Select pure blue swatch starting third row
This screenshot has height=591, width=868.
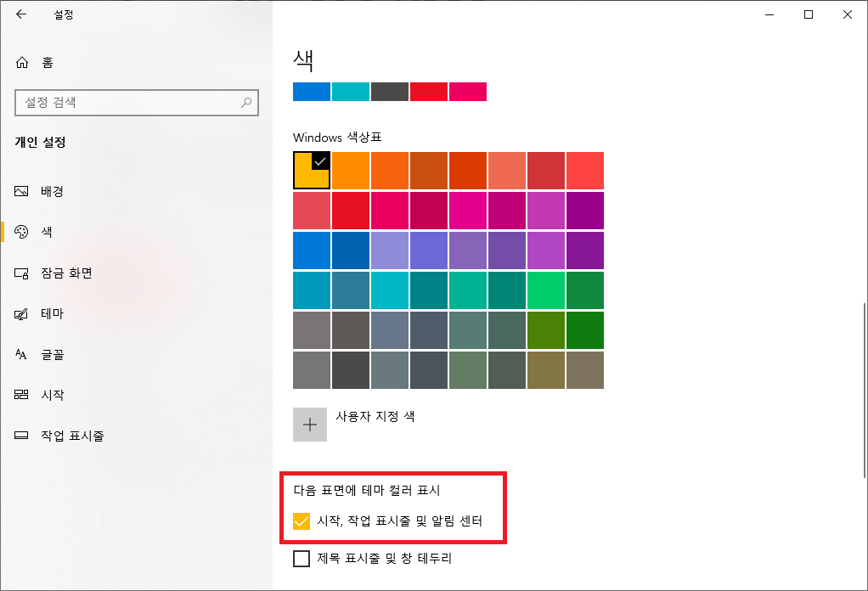(312, 250)
